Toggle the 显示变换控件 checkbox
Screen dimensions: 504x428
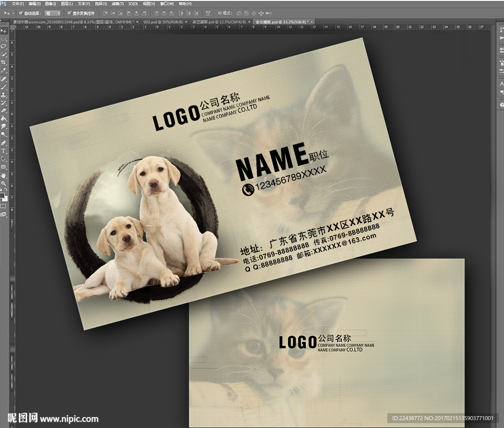click(x=69, y=13)
